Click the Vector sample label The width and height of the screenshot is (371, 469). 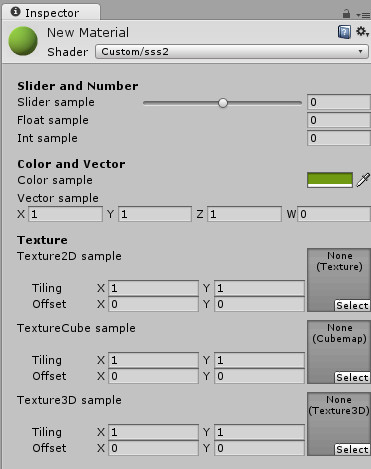[58, 198]
